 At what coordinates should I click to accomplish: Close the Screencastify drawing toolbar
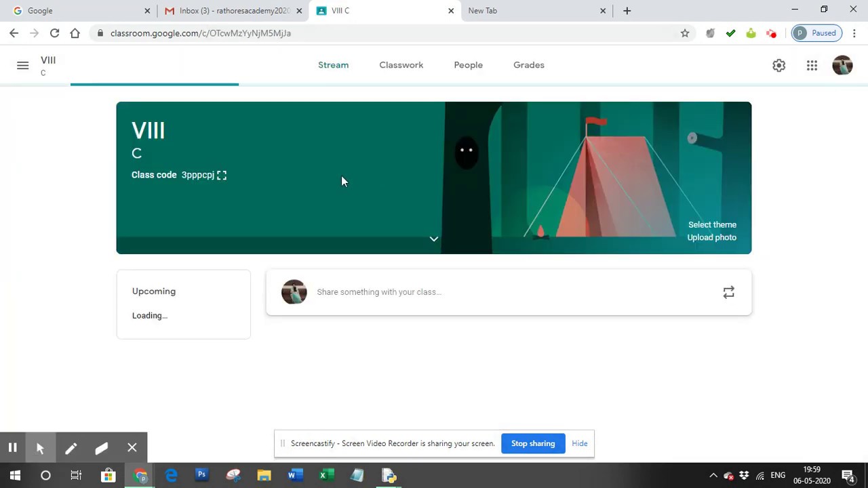pos(132,448)
